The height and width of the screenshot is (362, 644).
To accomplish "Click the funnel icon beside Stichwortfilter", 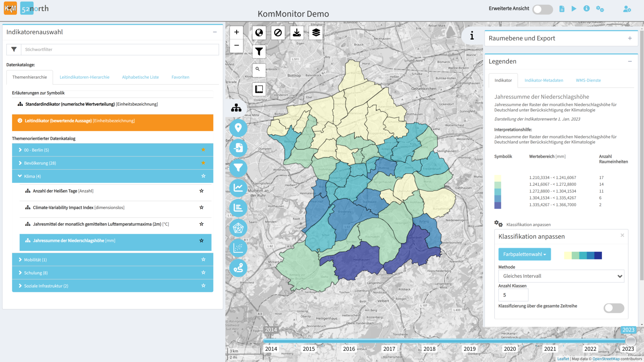I will click(x=14, y=49).
